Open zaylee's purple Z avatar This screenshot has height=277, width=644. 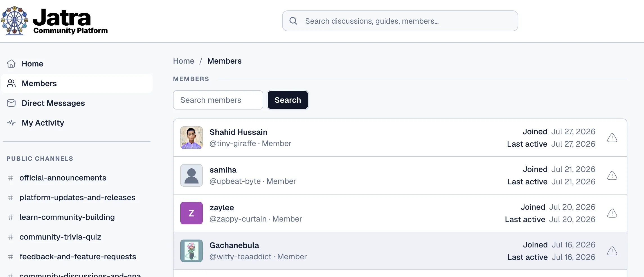point(192,213)
